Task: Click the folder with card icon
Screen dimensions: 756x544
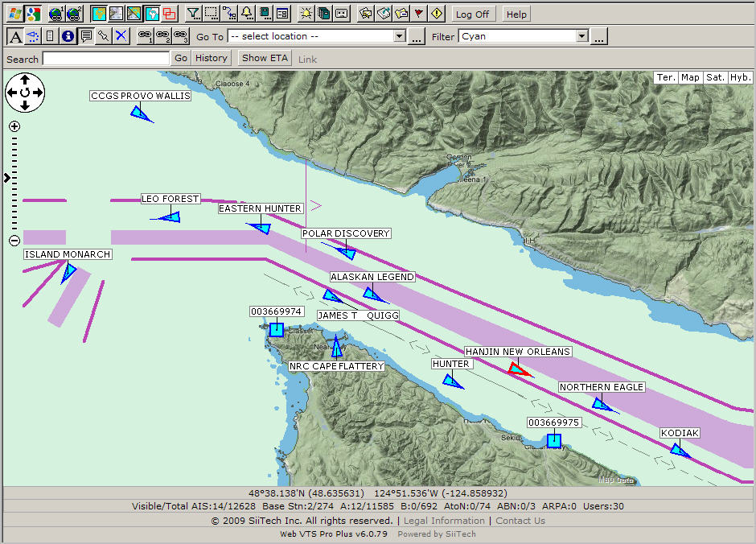Action: 401,14
